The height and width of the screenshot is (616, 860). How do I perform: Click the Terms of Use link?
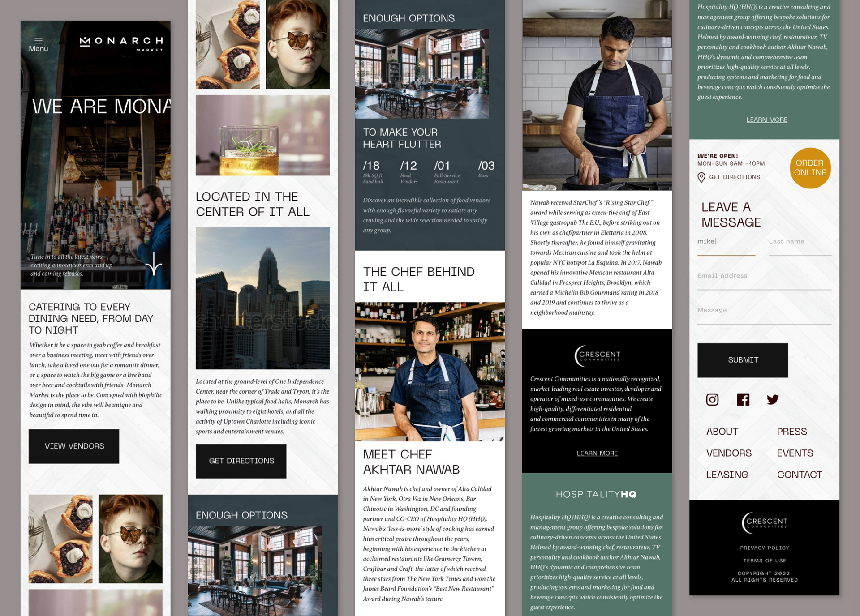click(764, 560)
